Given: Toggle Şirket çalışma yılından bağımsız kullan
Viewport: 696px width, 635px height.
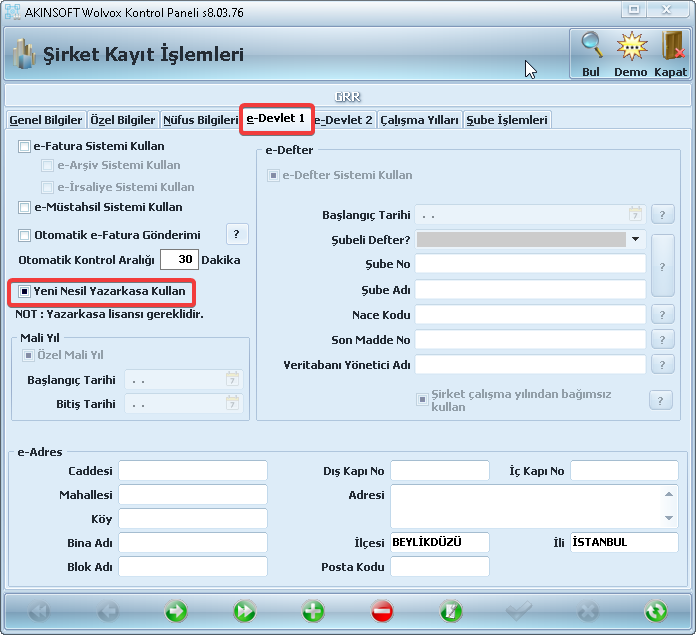Looking at the screenshot, I should point(422,400).
